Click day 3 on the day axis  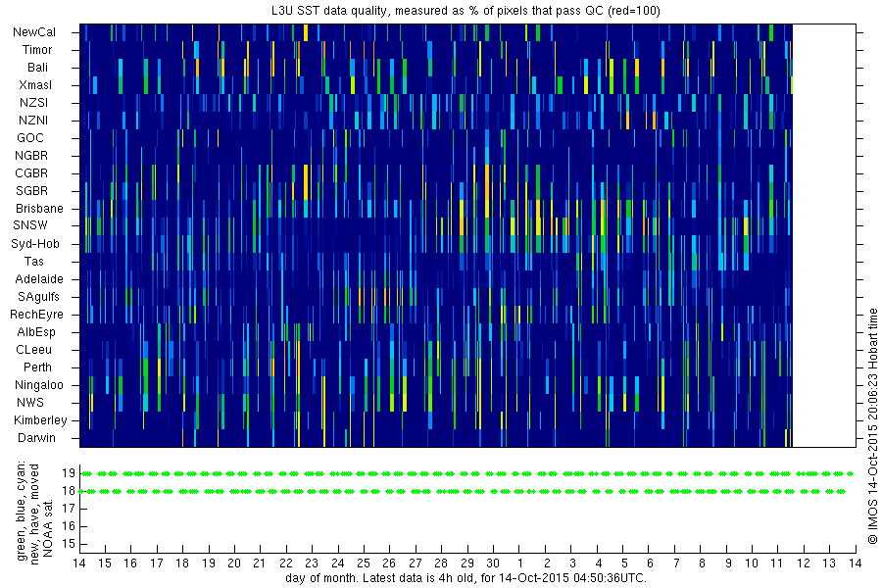pos(572,563)
